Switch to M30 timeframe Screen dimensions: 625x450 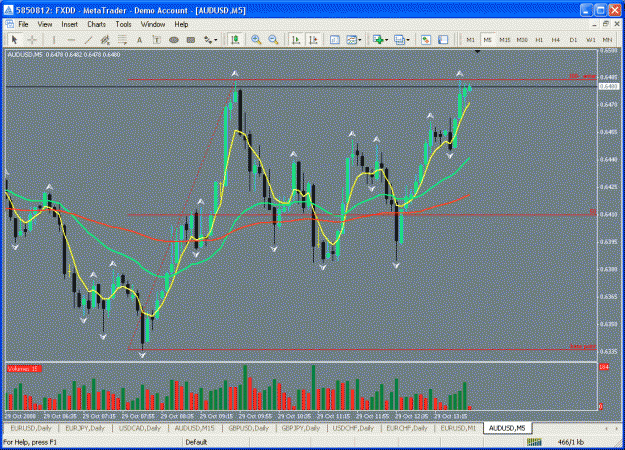(522, 40)
